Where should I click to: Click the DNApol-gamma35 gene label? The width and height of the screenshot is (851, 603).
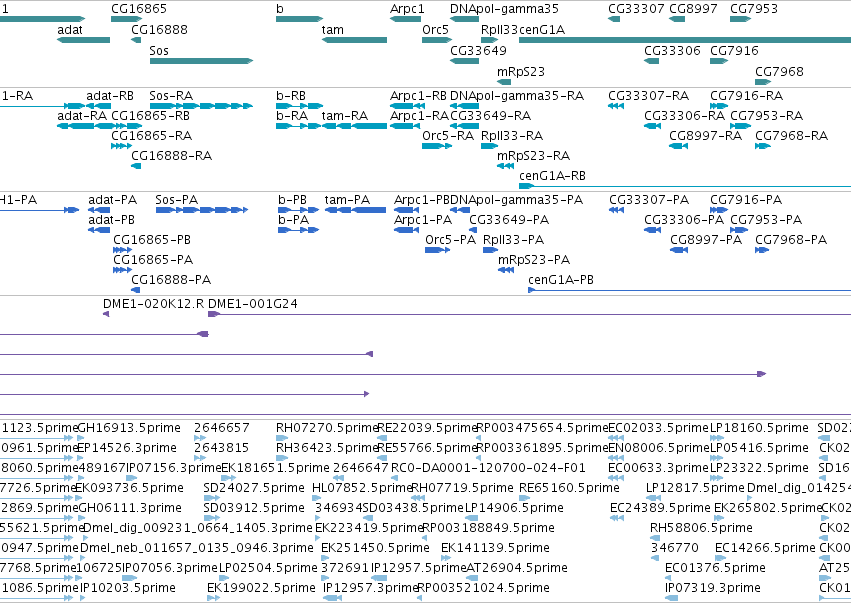(x=504, y=9)
